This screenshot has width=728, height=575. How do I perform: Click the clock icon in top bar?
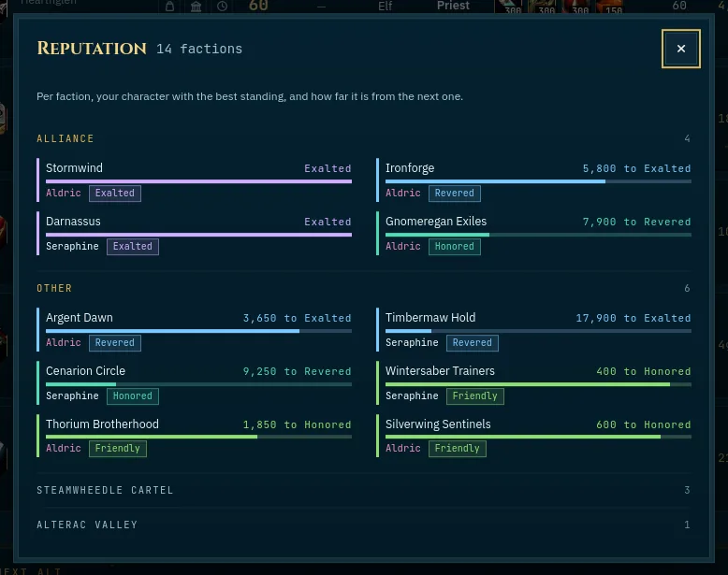click(223, 6)
